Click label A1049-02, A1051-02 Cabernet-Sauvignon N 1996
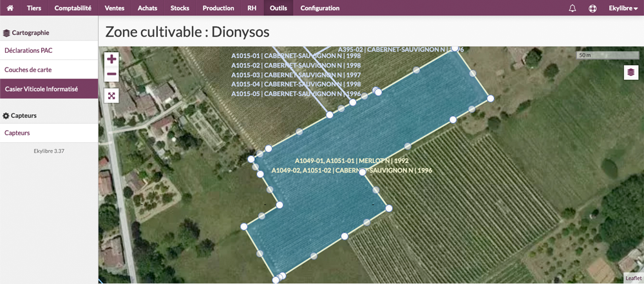Screen dimensions: 644x284 click(x=352, y=170)
